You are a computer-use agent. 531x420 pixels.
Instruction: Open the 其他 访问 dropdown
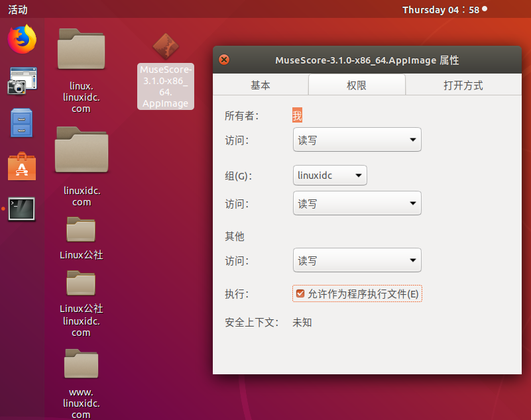(x=357, y=260)
